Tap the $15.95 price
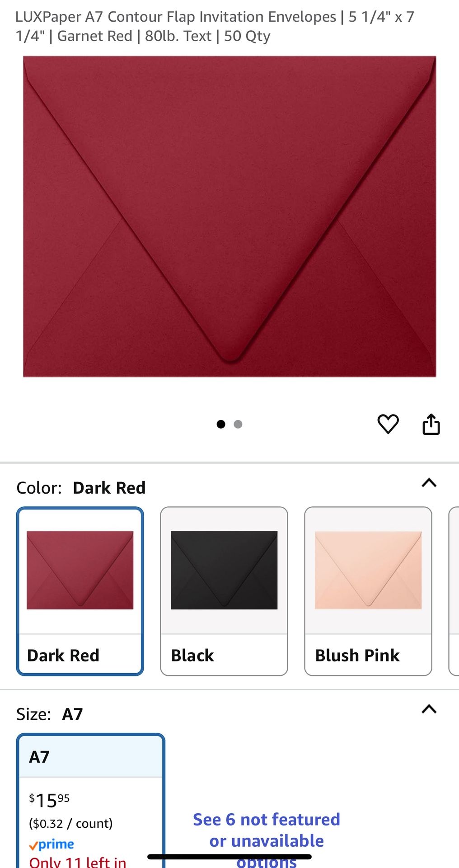Image resolution: width=459 pixels, height=868 pixels. pyautogui.click(x=49, y=801)
